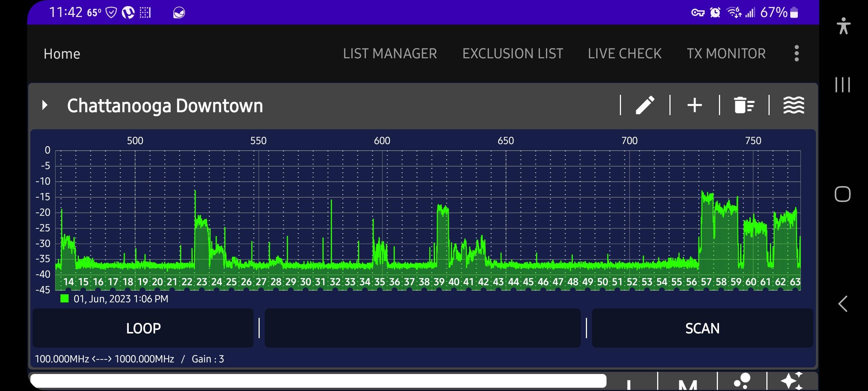Delete the scan list via trash icon
This screenshot has width=868, height=391.
[744, 105]
